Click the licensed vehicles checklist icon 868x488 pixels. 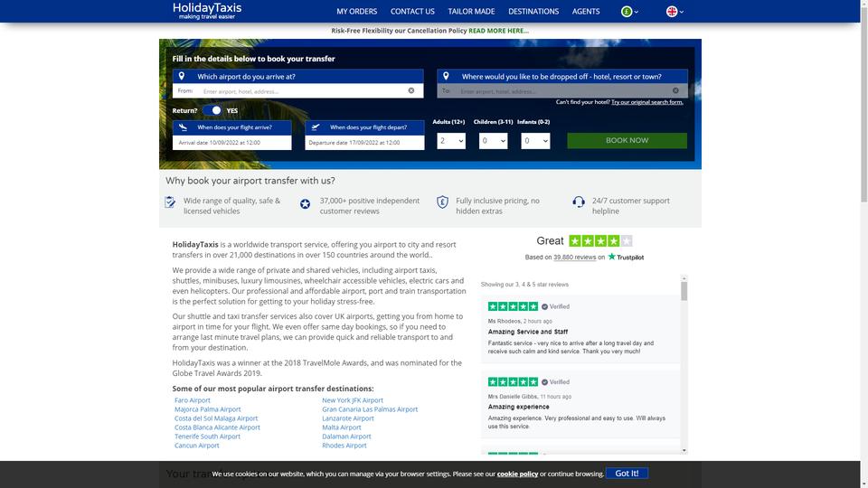[x=170, y=202]
